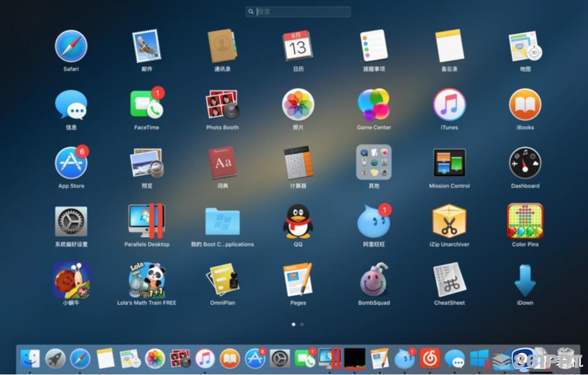The width and height of the screenshot is (588, 375).
Task: Open Pages from the Launchpad grid
Action: [x=298, y=280]
